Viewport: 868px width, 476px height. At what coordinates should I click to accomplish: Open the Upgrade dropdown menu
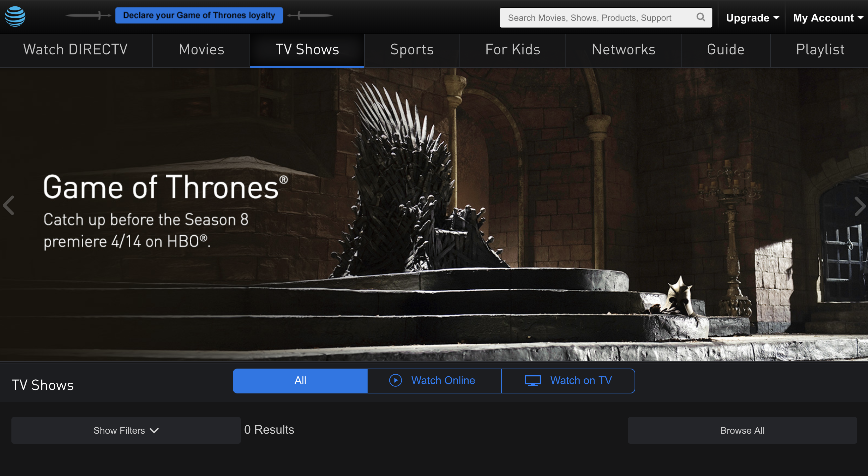point(752,17)
